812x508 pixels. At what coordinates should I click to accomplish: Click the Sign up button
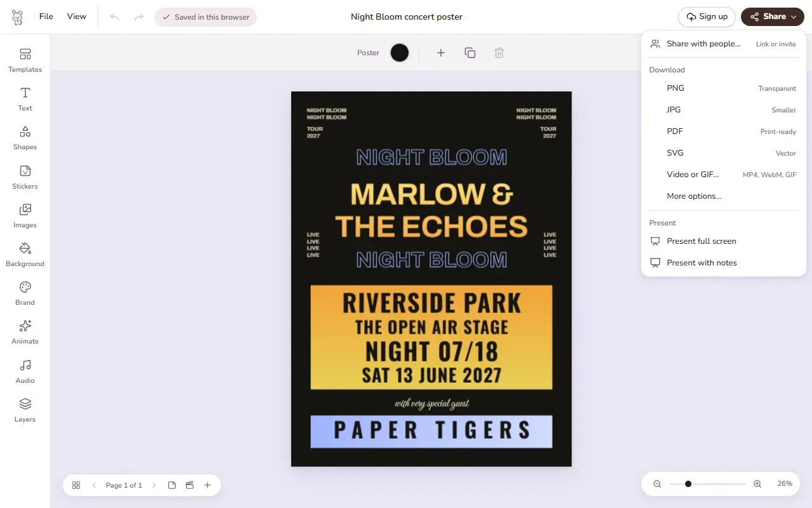coord(707,17)
